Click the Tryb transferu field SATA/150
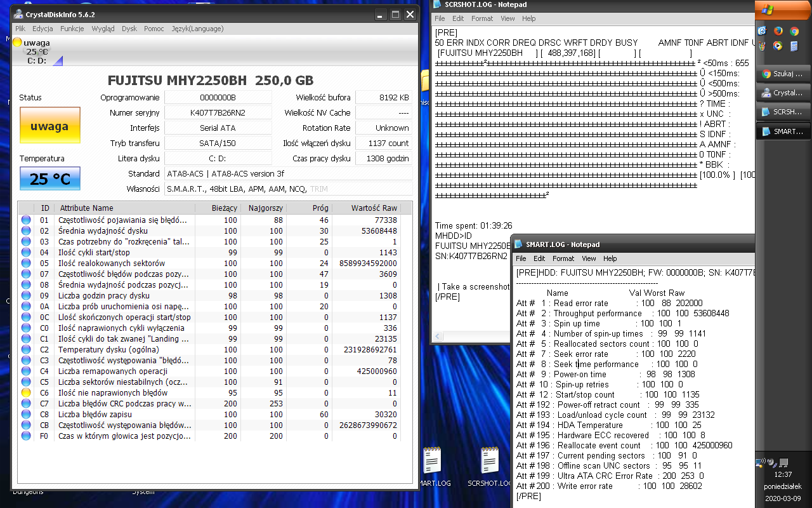The image size is (812, 508). (218, 143)
